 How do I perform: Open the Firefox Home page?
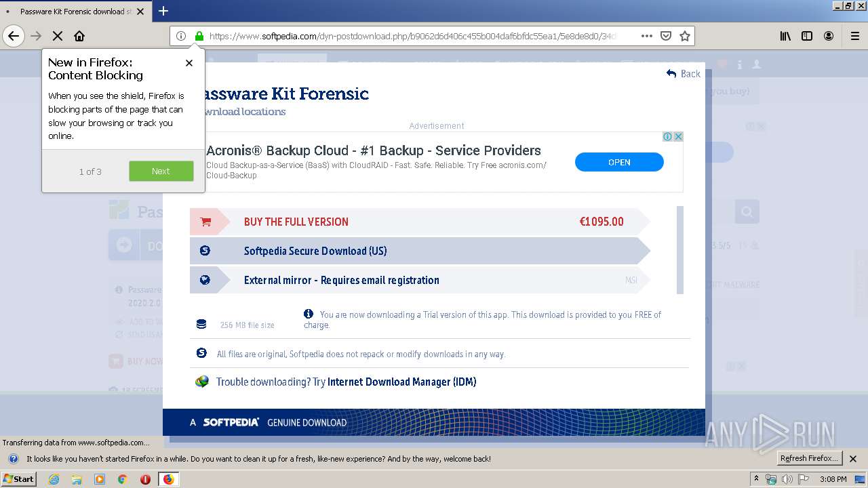(x=79, y=36)
